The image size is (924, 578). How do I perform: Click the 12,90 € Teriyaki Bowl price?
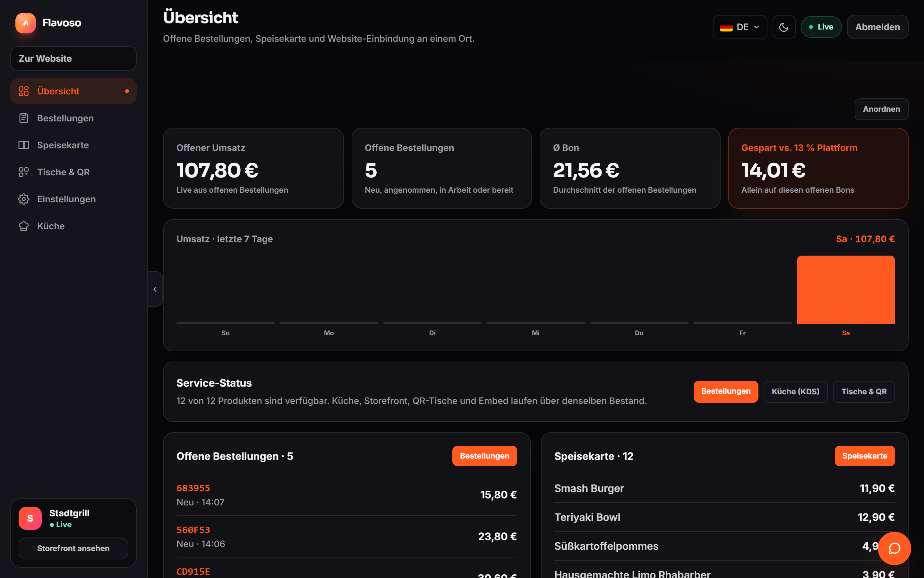tap(876, 517)
